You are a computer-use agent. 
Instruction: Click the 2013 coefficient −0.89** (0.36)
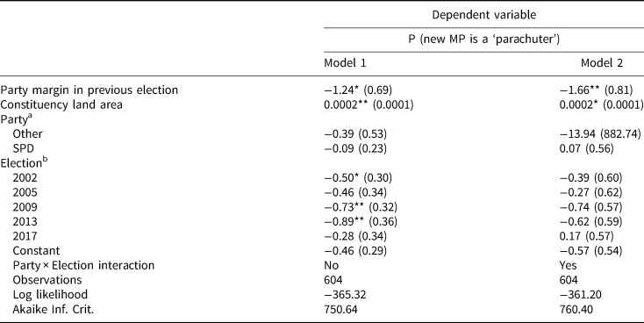click(x=361, y=221)
